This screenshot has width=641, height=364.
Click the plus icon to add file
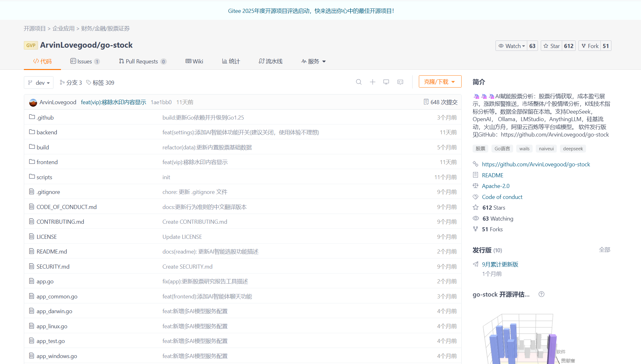372,82
